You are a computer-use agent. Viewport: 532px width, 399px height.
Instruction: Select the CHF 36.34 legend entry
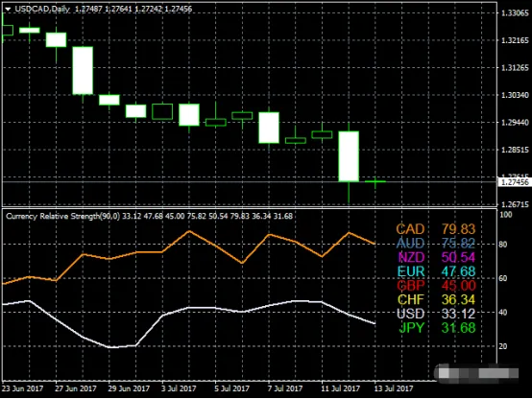pos(436,299)
